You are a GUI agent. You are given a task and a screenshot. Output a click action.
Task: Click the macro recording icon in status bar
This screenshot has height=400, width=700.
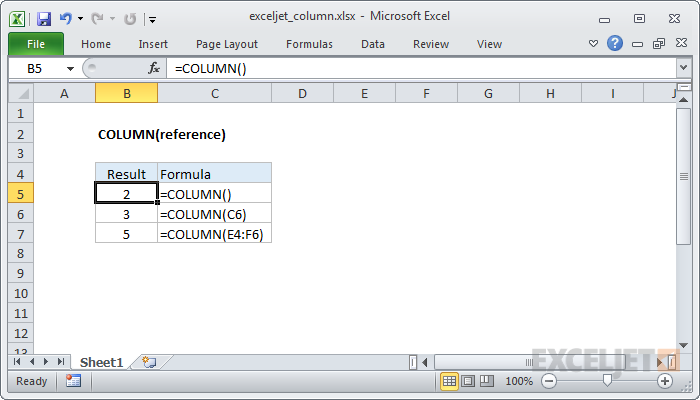[x=73, y=381]
